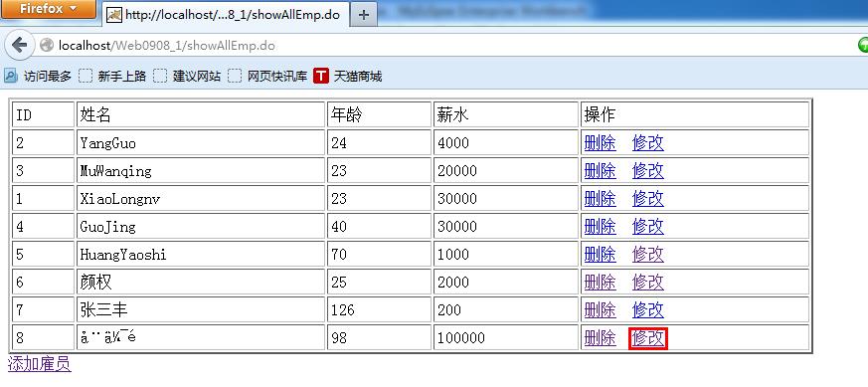Screen dimensions: 868x387
Task: Click the name cell 颜权
Action: point(201,283)
